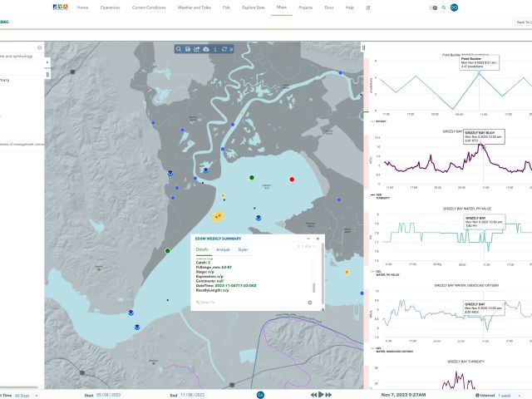The width and height of the screenshot is (532, 399).
Task: Click the fast-forward button in timeline controls
Action: pos(328,395)
